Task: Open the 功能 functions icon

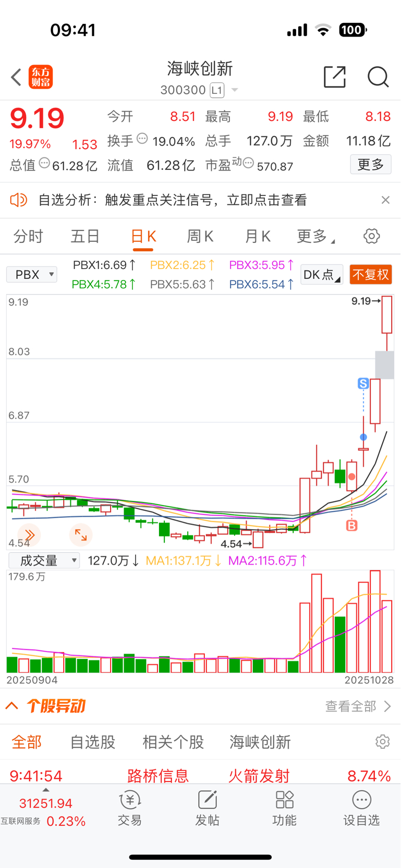Action: [285, 809]
